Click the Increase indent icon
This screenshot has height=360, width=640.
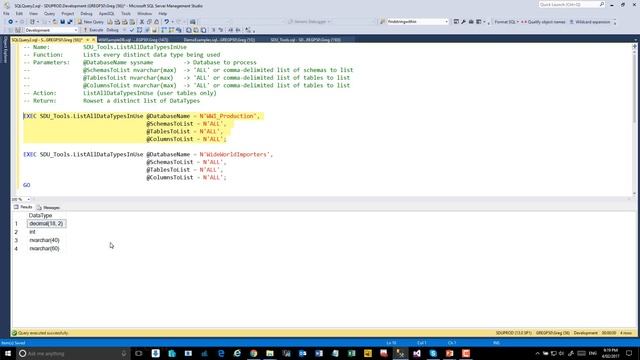[238, 30]
